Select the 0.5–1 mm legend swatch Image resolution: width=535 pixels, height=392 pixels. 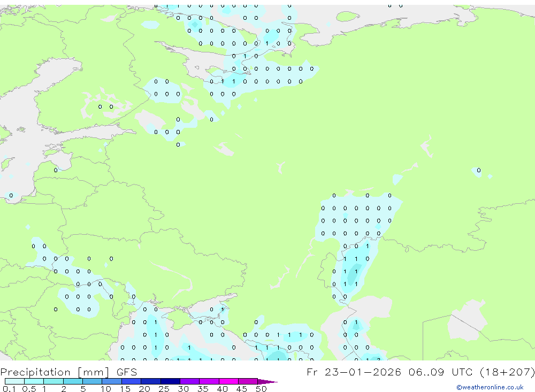(34, 381)
